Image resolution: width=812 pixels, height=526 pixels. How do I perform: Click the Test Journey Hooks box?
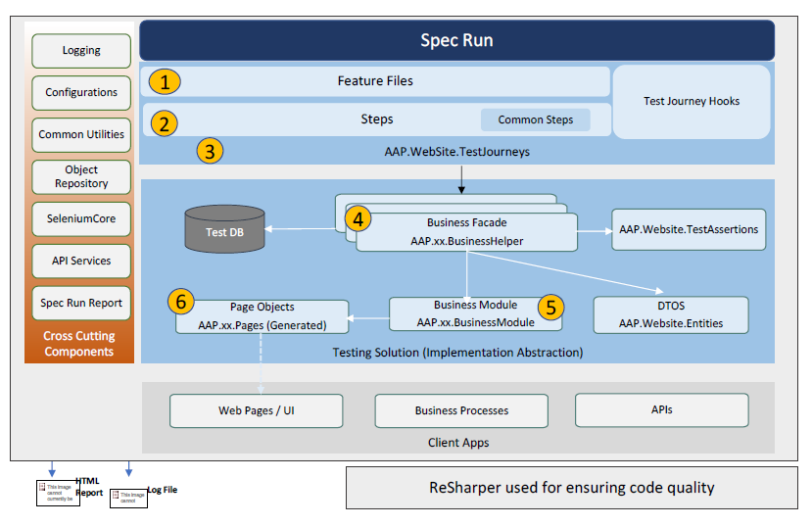[x=692, y=101]
